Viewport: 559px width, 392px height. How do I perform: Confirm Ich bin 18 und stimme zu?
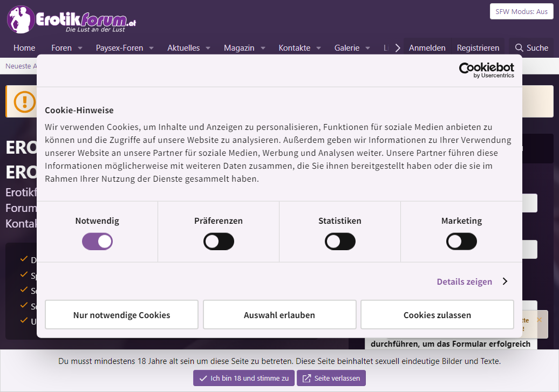point(244,378)
